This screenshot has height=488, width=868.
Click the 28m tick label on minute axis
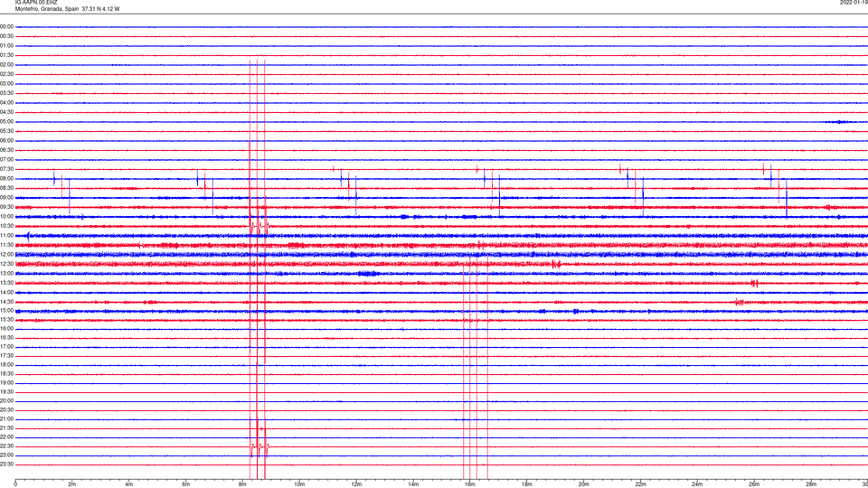pyautogui.click(x=811, y=484)
